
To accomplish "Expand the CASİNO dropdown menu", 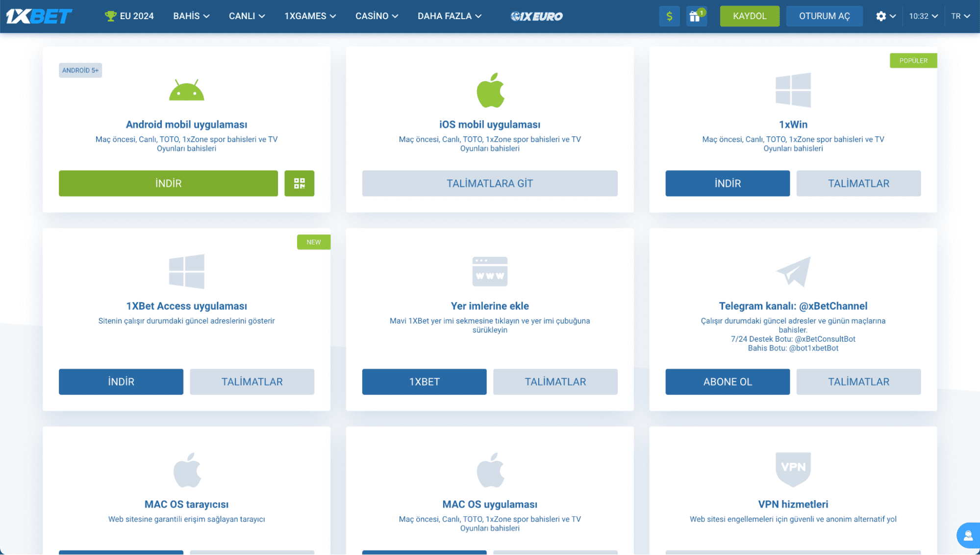I will point(377,16).
